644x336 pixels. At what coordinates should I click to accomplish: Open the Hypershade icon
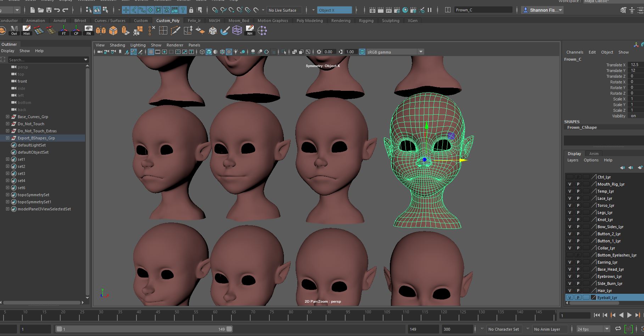pyautogui.click(x=405, y=10)
